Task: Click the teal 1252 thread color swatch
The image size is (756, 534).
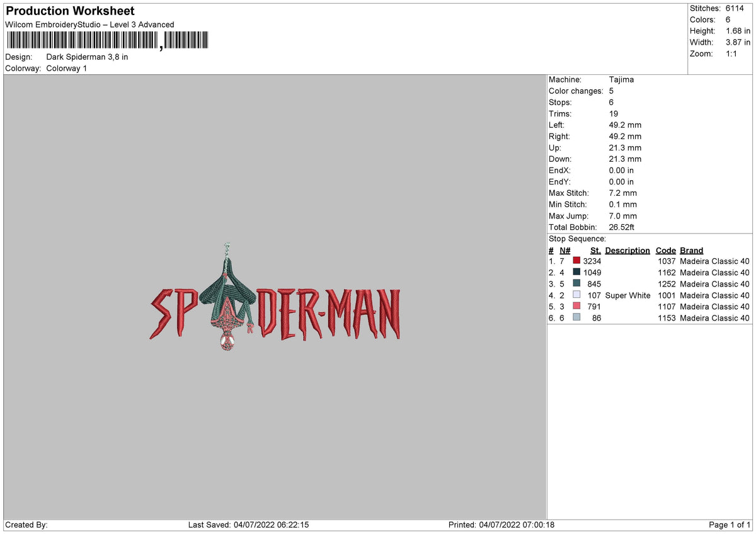Action: coord(576,283)
